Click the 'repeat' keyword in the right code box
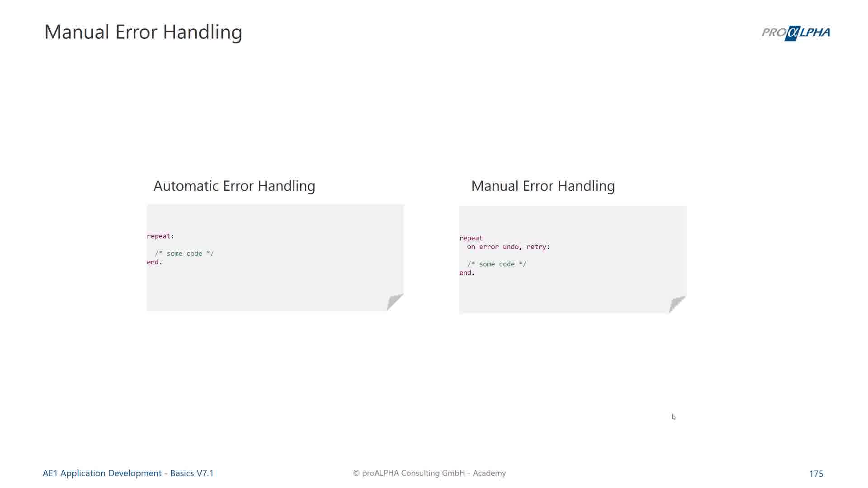 (471, 238)
